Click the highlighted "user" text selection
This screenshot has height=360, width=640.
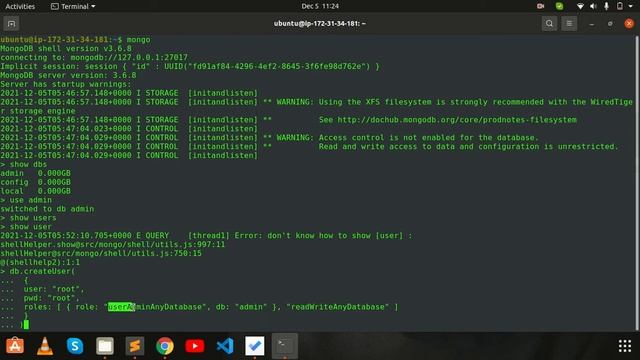120,307
